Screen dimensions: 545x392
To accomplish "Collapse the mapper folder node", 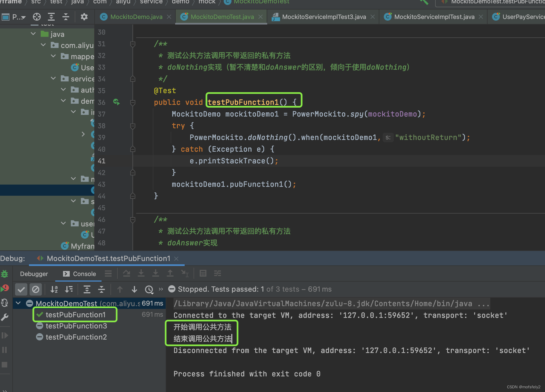I will tap(53, 56).
